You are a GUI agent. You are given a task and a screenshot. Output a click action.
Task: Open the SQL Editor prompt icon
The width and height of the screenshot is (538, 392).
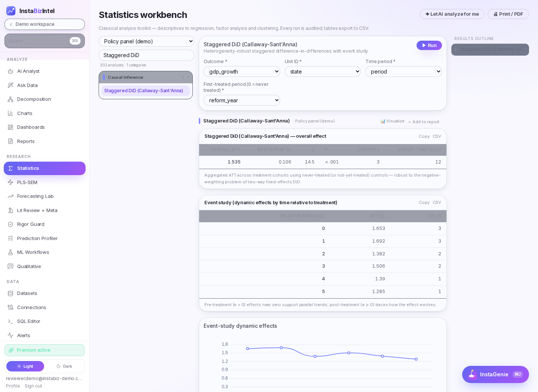pyautogui.click(x=10, y=321)
